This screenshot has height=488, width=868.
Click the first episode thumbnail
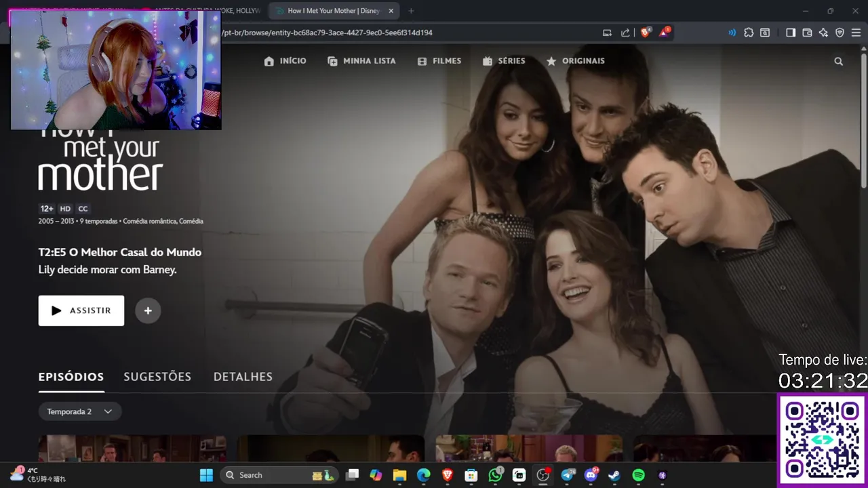[x=132, y=449]
